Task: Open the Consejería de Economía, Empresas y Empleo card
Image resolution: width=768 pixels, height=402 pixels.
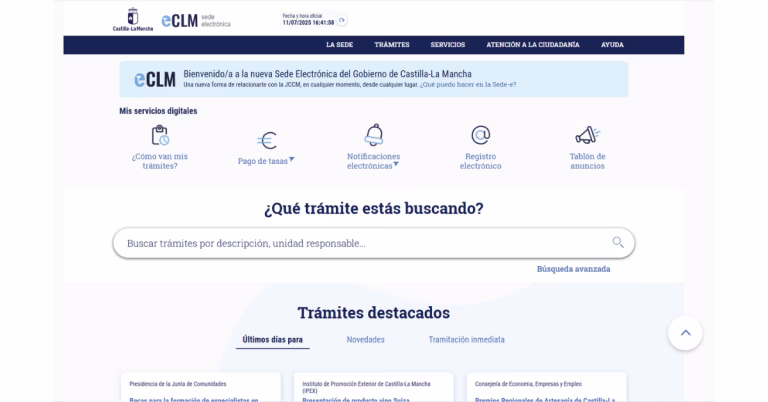Action: [547, 387]
